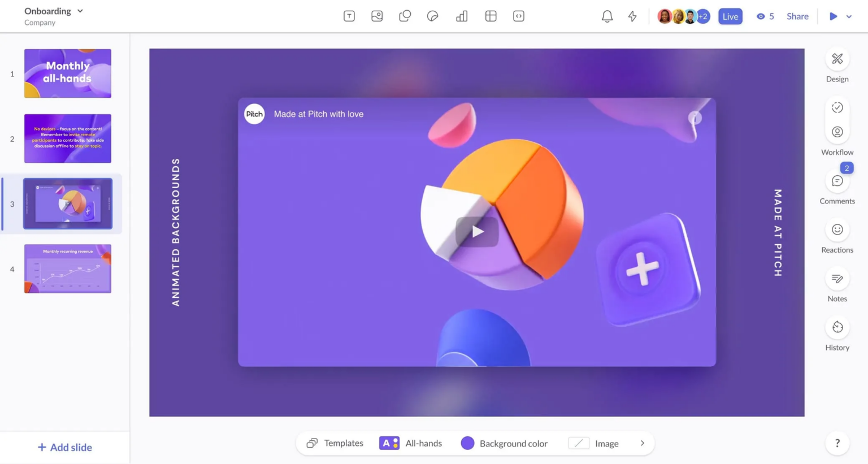Click Add slide in the sidebar
This screenshot has width=868, height=464.
(65, 447)
